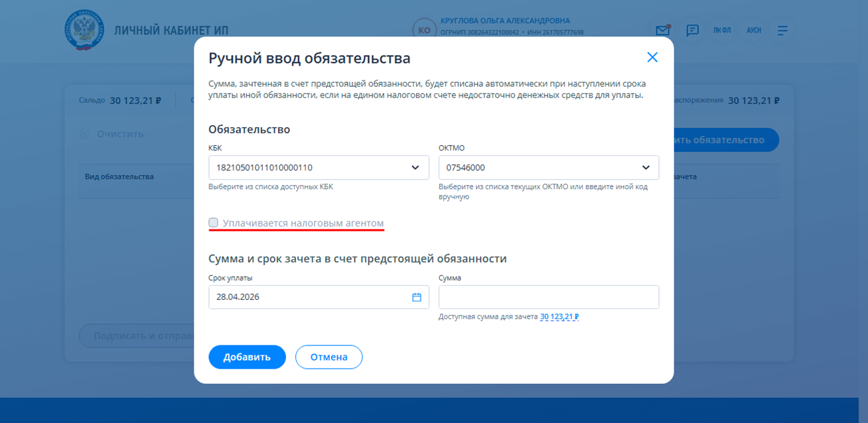Click the add обязательство button behind dialog

(x=726, y=140)
